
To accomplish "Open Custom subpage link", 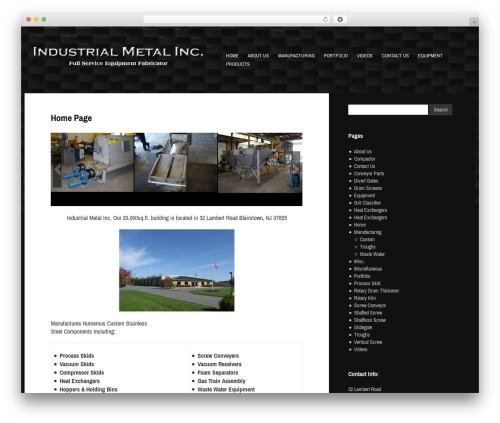I will (x=367, y=240).
